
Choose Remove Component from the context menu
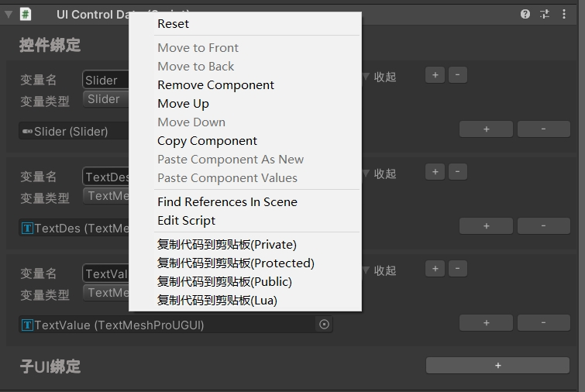(x=245, y=85)
